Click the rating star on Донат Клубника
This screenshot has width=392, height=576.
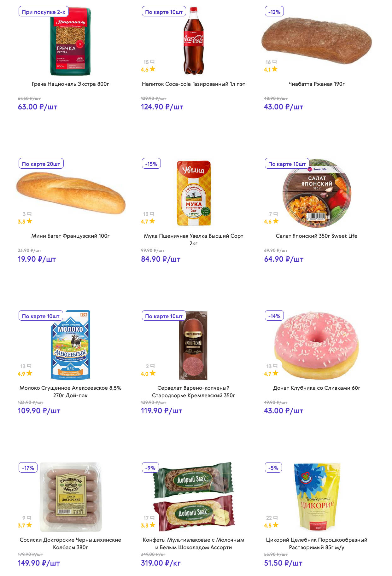pos(275,373)
